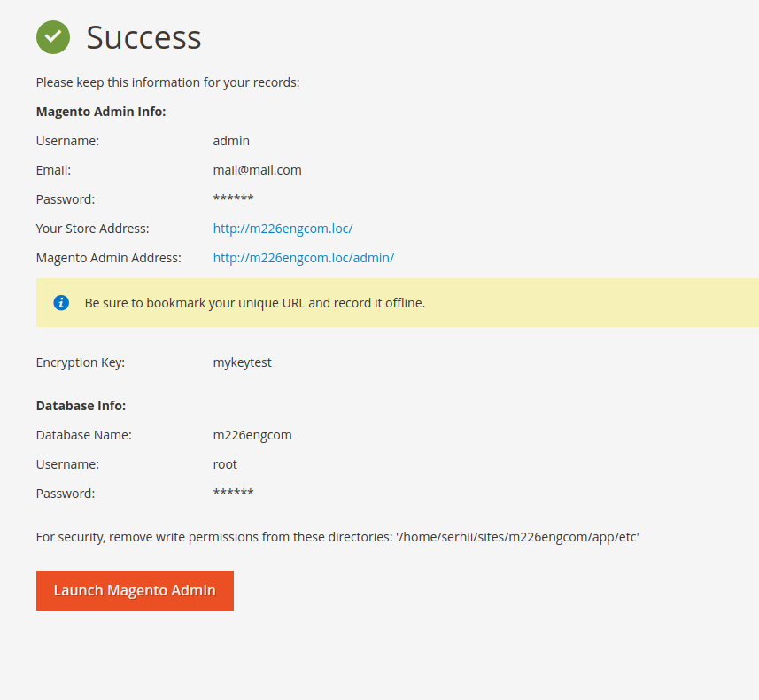Open the Magento Admin Address link
Screen dimensions: 759x700
pos(304,257)
